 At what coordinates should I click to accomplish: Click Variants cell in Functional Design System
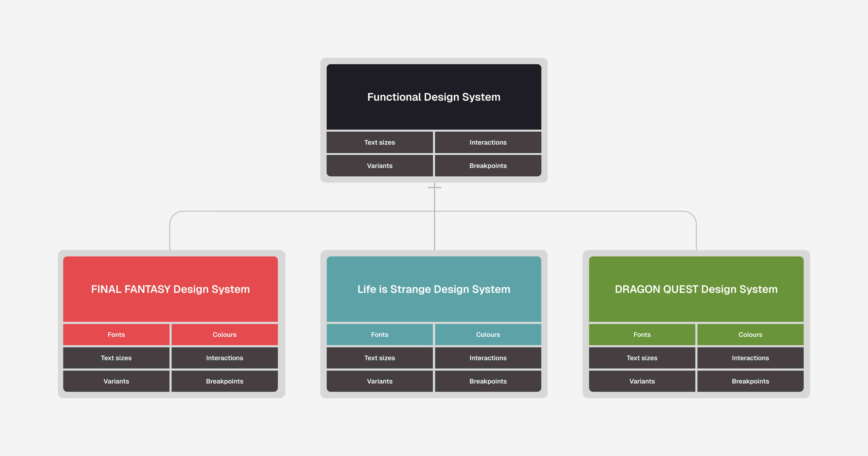coord(379,166)
